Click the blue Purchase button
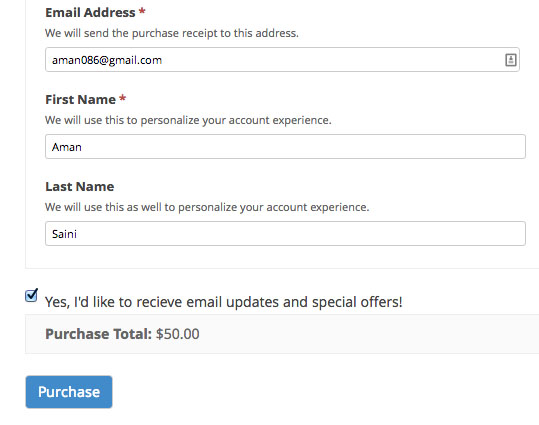 click(x=69, y=392)
